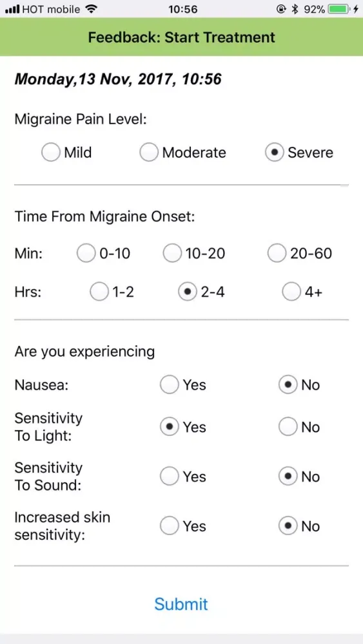The width and height of the screenshot is (363, 644).
Task: Choose Yes for Sensitivity To Sound
Action: point(170,477)
